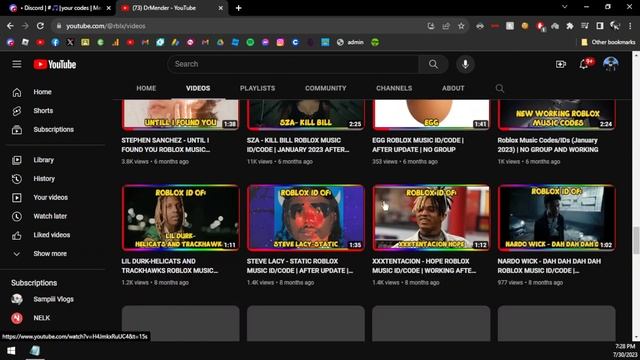Click the page vertical scrollbar thumb

[x=636, y=240]
